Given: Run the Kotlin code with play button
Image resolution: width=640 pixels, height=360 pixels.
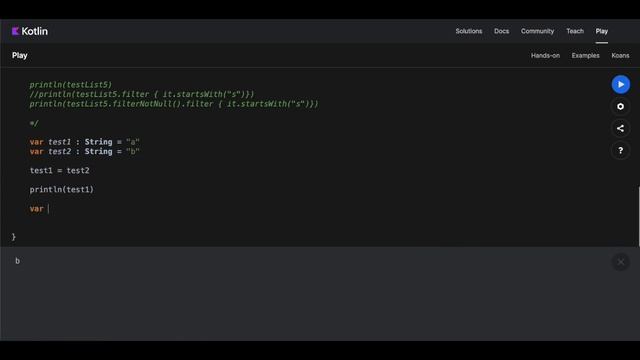Looking at the screenshot, I should pos(620,84).
